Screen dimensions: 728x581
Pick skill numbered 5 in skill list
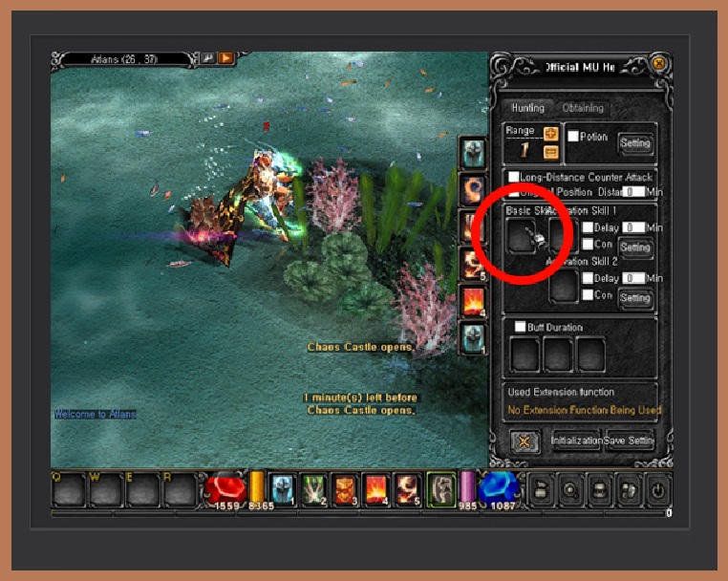pos(473,265)
